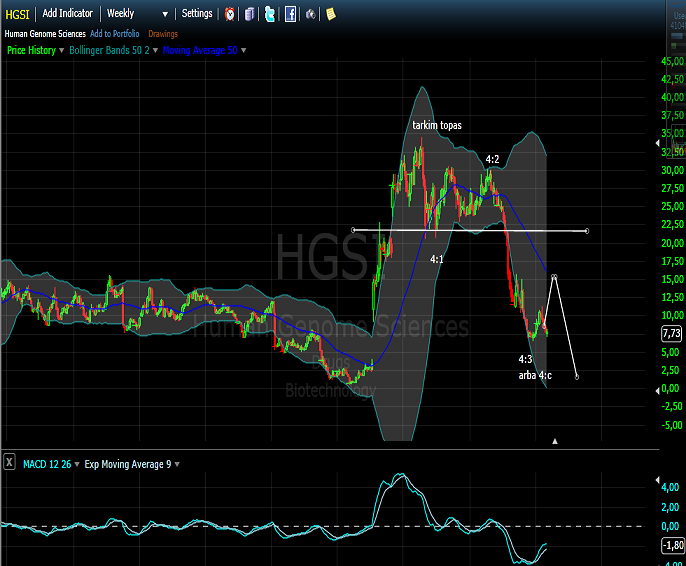Image resolution: width=686 pixels, height=566 pixels.
Task: Expand the MACD 12 26 dropdown arrow
Action: (77, 464)
